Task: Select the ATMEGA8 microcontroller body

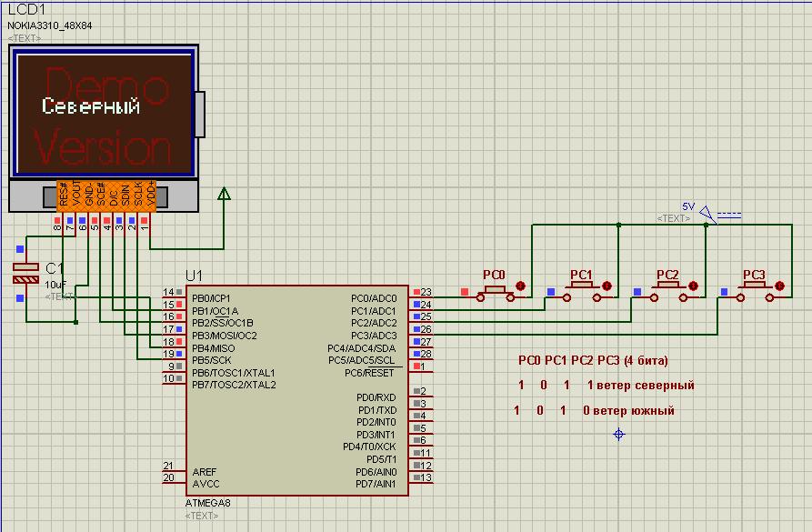Action: [296, 391]
